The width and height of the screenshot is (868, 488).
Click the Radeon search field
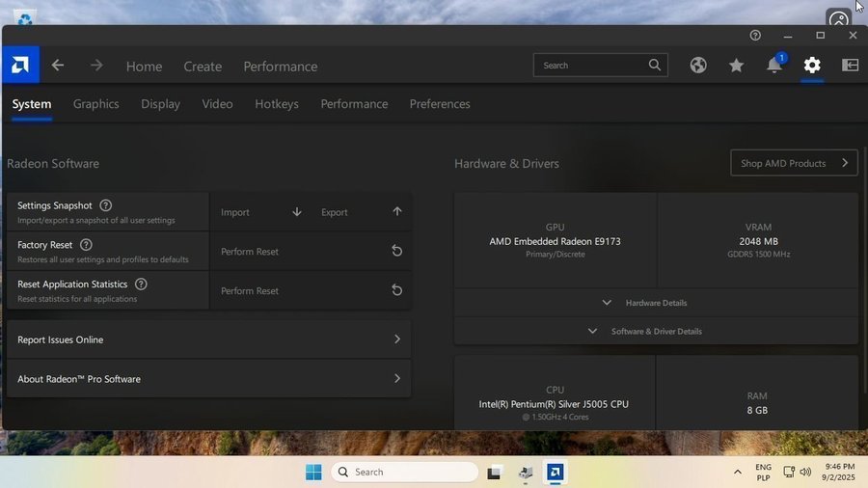click(590, 66)
